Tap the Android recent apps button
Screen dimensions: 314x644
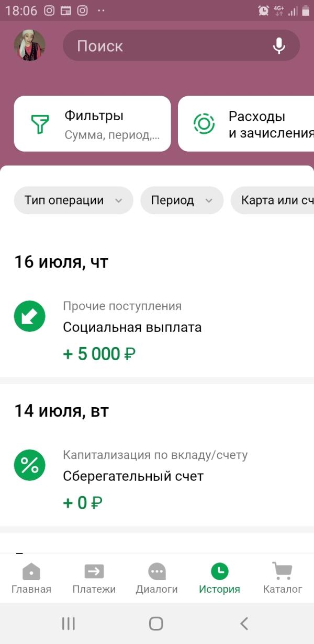pyautogui.click(x=69, y=623)
